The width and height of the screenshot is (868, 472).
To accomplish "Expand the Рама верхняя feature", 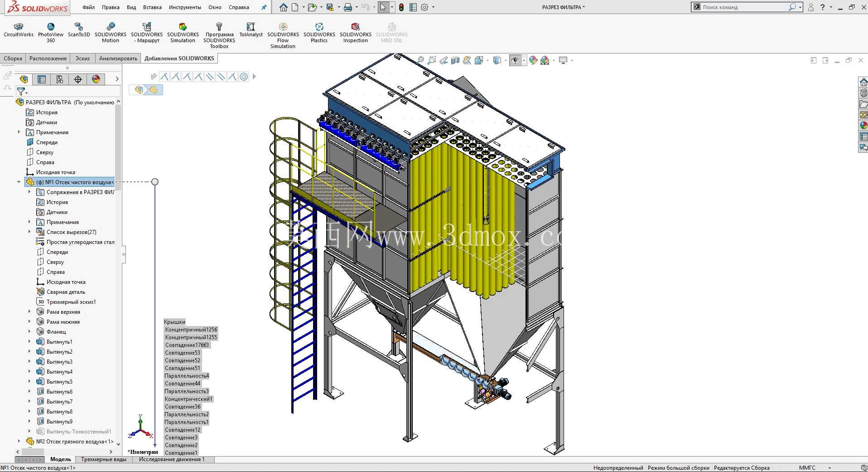I will coord(29,311).
